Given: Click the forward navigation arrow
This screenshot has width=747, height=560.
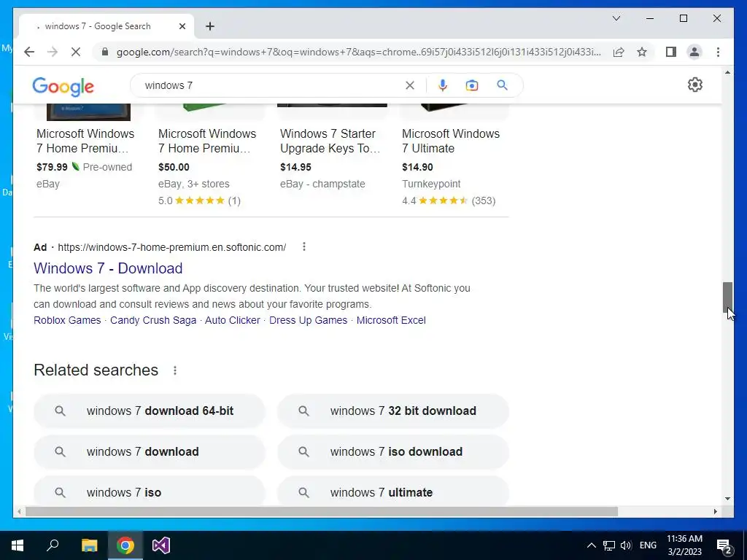Looking at the screenshot, I should pos(53,52).
